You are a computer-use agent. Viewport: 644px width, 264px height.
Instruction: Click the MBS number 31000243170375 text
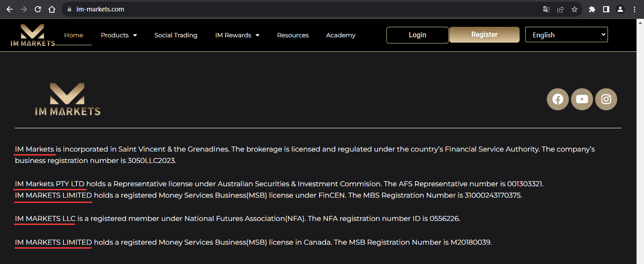[492, 195]
